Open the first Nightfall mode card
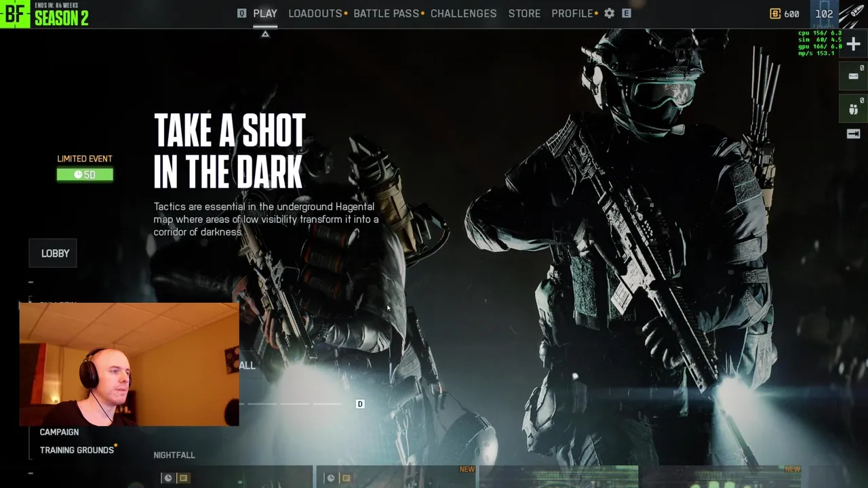 coord(233,477)
